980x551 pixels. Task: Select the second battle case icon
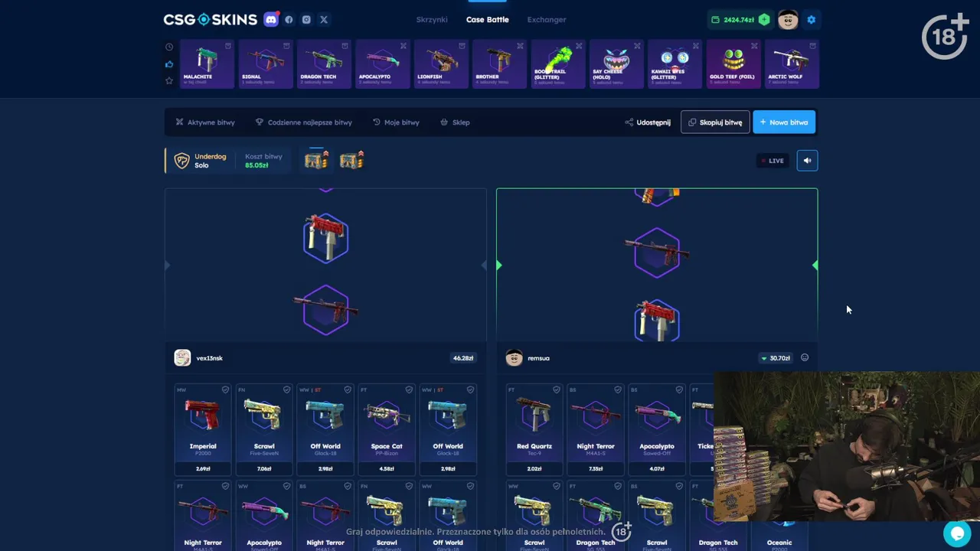351,159
